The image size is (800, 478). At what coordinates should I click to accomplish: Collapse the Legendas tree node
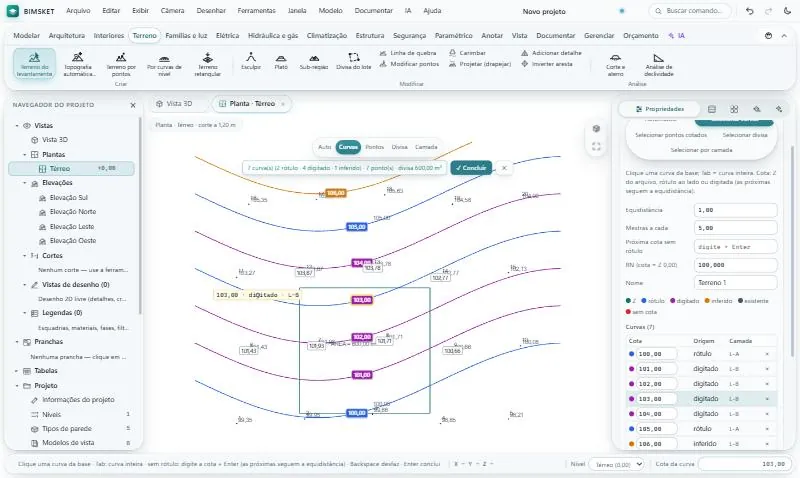(24, 313)
